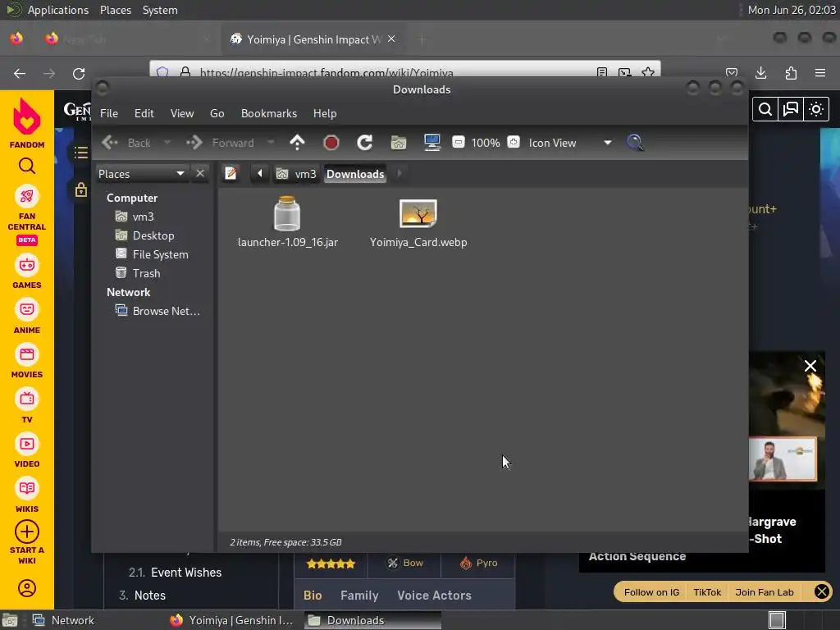Open the Bookmarks menu
The width and height of the screenshot is (840, 630).
coord(269,113)
